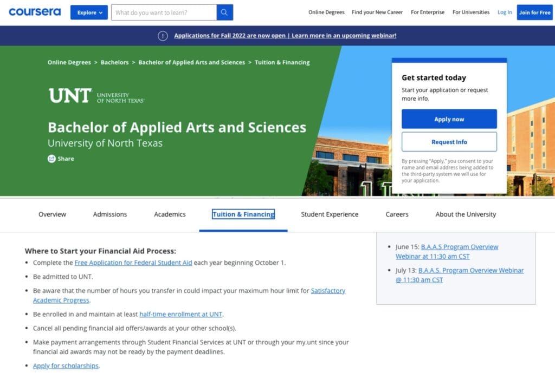Open the Free Application for Federal Student Aid link
Screen dimensions: 555x392
point(134,263)
